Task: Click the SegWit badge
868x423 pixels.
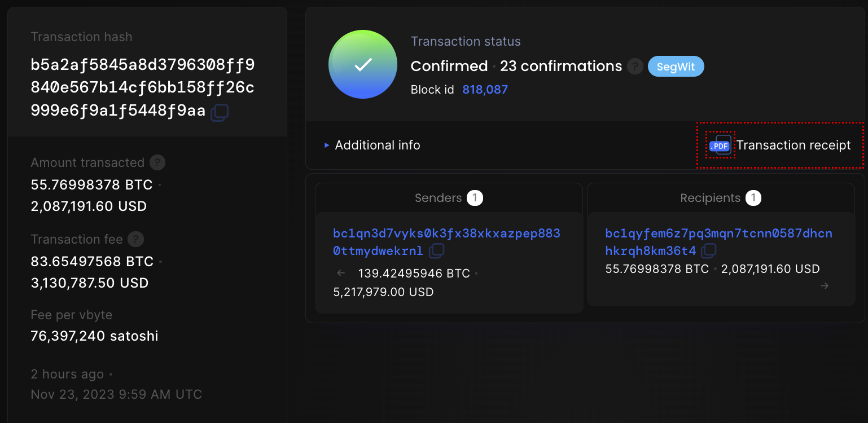Action: pos(676,67)
